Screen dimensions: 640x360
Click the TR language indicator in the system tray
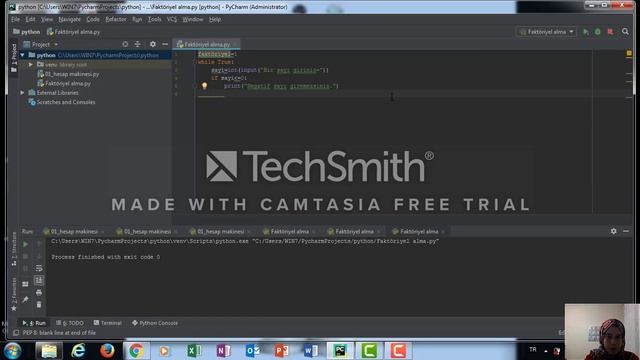tap(533, 349)
